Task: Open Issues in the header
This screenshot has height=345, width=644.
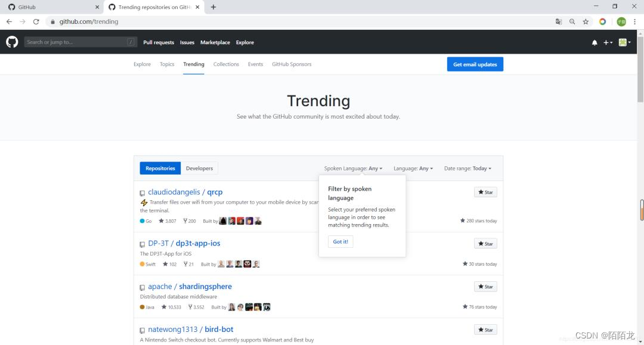Action: coord(187,42)
